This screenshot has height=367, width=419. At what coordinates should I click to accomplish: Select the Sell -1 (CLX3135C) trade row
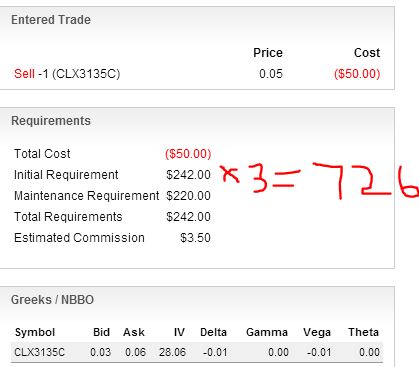(x=197, y=74)
